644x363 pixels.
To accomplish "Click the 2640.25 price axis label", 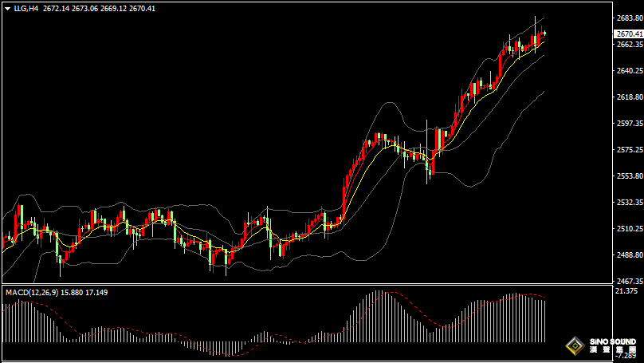I will pos(628,71).
